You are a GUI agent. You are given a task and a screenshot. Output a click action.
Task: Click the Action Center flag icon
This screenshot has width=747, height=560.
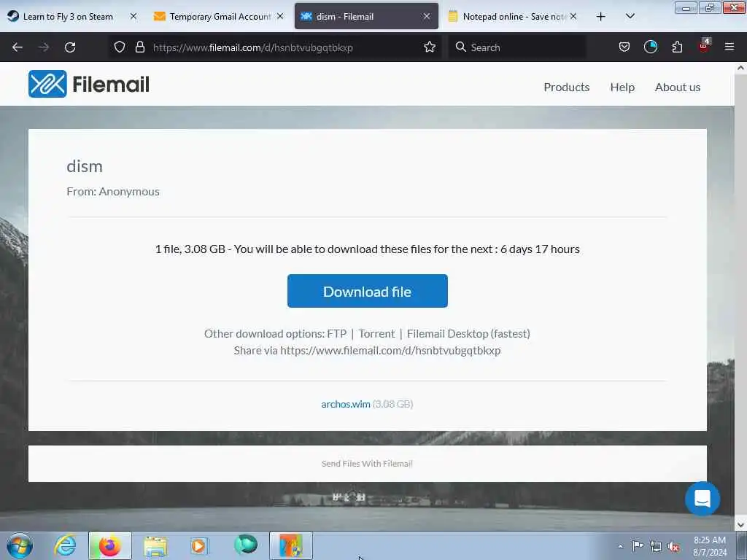(638, 546)
